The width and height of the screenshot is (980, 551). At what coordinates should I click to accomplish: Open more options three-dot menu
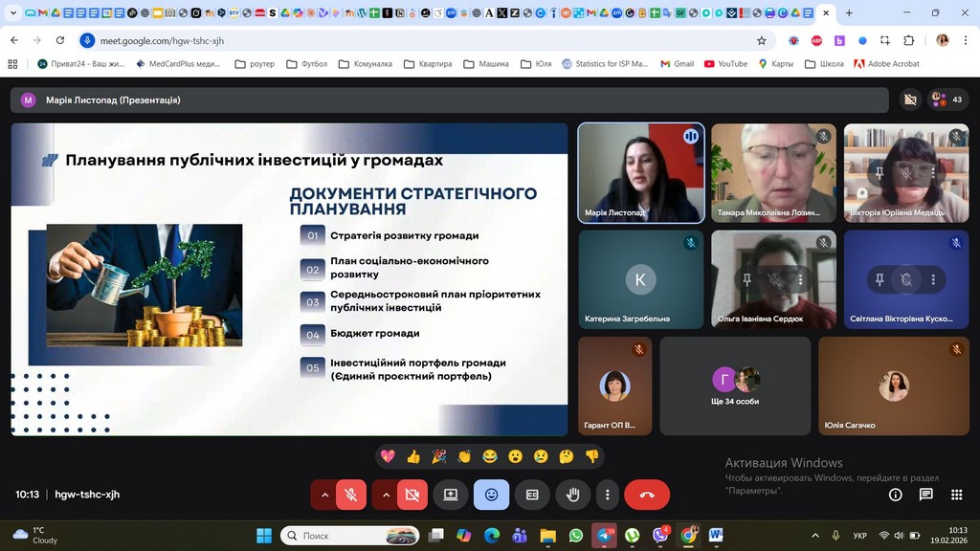coord(607,495)
